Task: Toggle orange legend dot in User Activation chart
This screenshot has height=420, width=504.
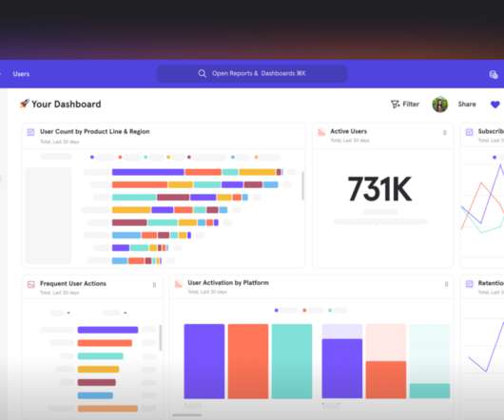Action: 304,310
